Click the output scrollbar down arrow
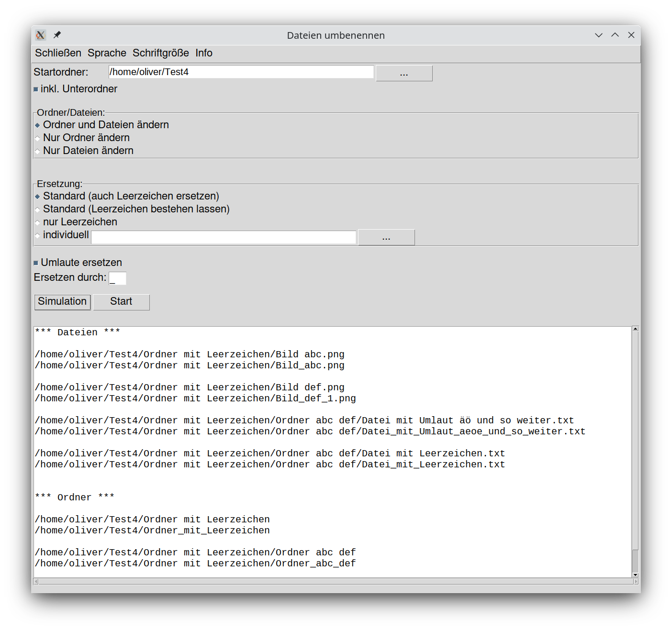This screenshot has width=672, height=630. (x=635, y=575)
